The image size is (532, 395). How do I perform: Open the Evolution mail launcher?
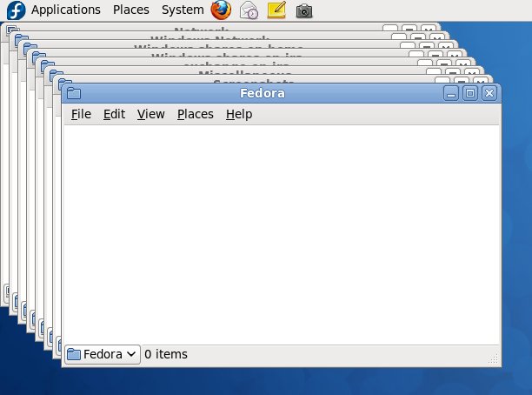coord(249,10)
